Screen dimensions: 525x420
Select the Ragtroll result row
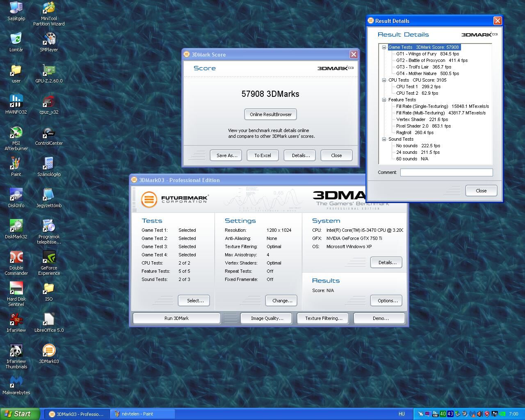coord(415,132)
